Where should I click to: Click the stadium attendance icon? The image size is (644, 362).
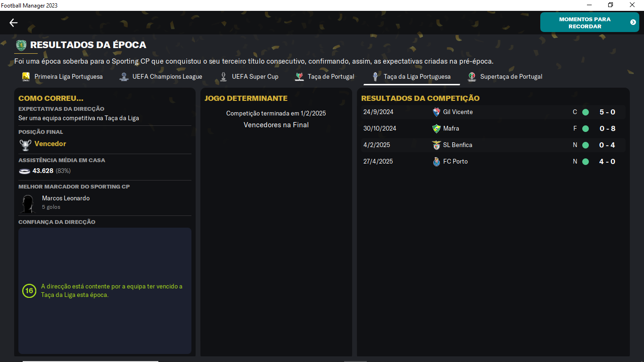(x=25, y=171)
